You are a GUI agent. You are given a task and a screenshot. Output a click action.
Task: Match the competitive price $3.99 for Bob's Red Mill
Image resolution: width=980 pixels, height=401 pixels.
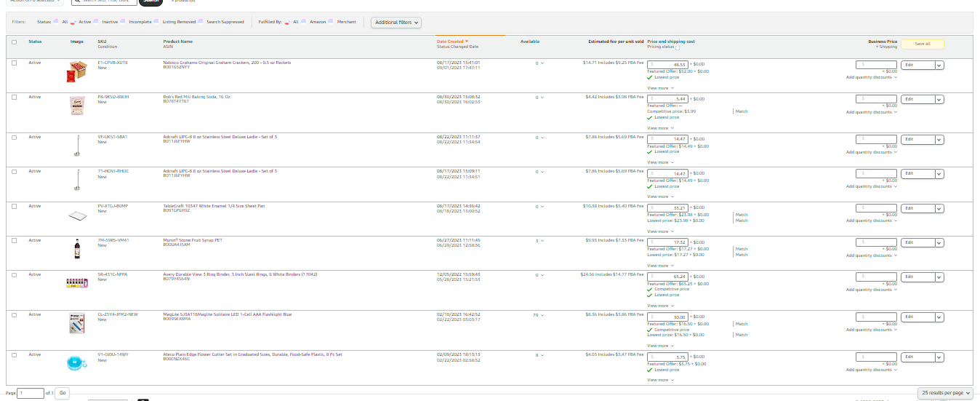[x=742, y=111]
